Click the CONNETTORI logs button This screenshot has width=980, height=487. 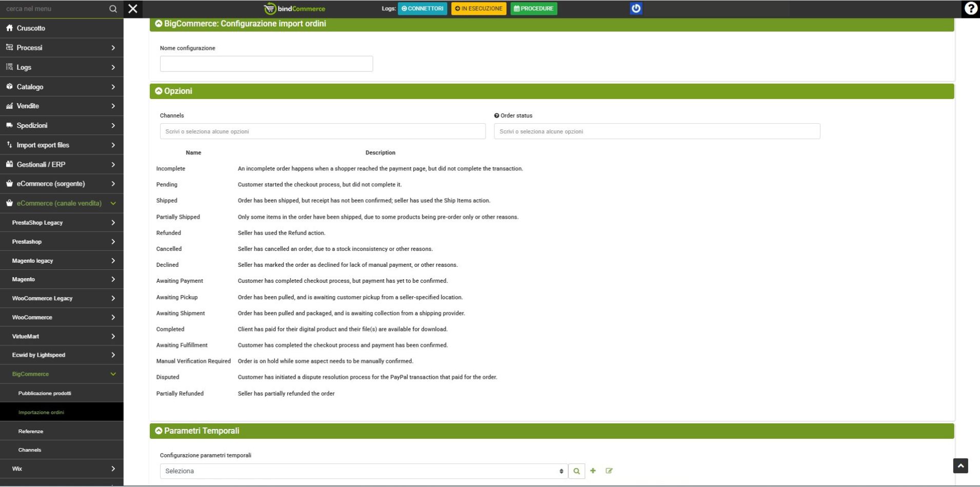422,9
